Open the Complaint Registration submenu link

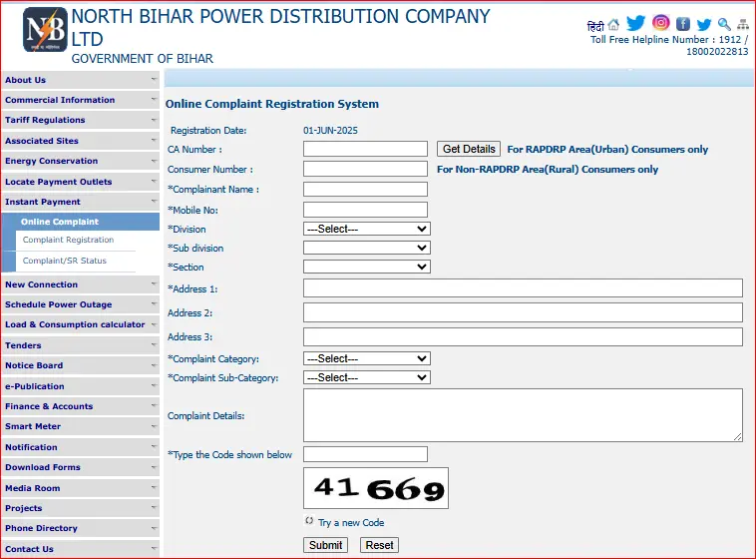[68, 240]
